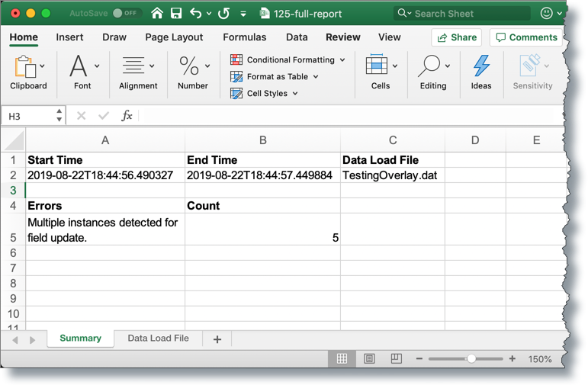Open the Review ribbon tab
The height and width of the screenshot is (385, 588).
[x=342, y=37]
